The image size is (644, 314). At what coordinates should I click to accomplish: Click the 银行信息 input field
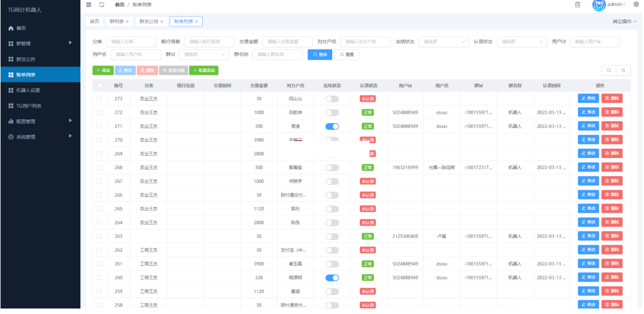point(209,41)
